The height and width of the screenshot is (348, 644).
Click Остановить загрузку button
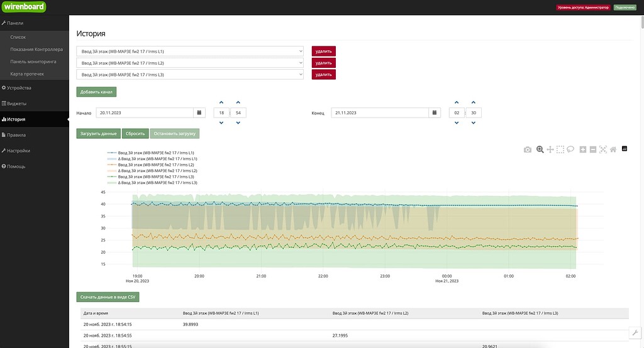point(175,133)
